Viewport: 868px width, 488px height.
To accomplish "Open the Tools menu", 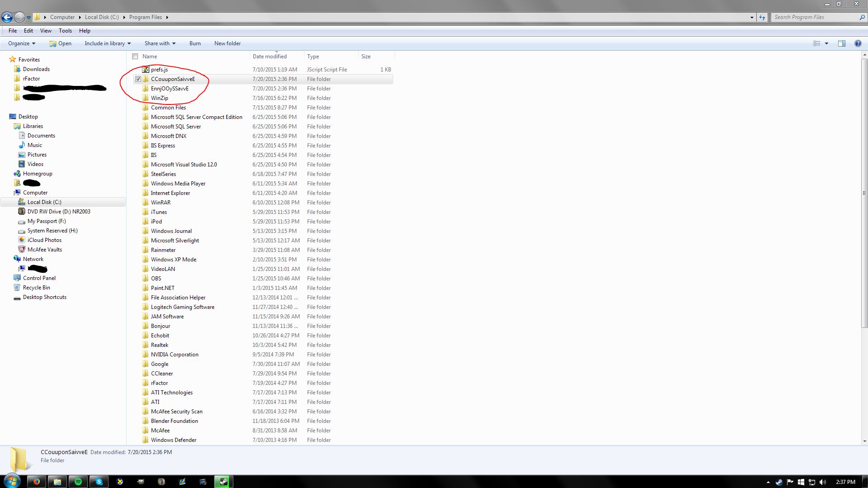I will click(x=65, y=31).
